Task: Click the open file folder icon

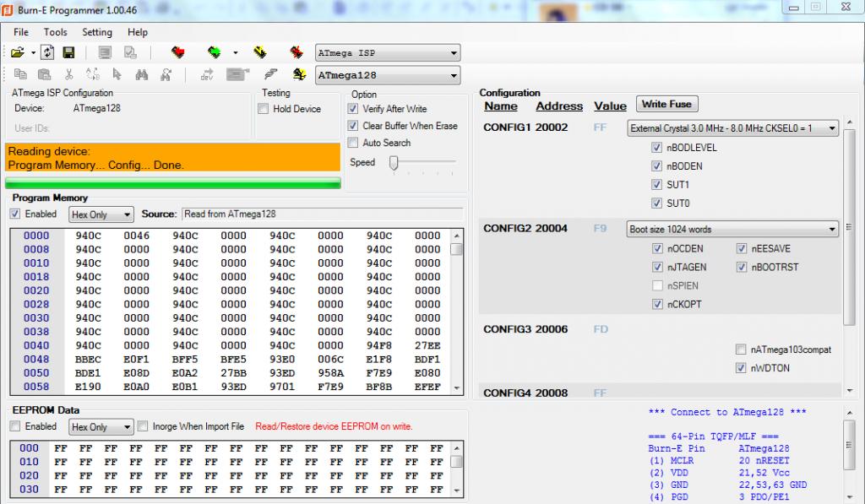Action: pos(17,53)
